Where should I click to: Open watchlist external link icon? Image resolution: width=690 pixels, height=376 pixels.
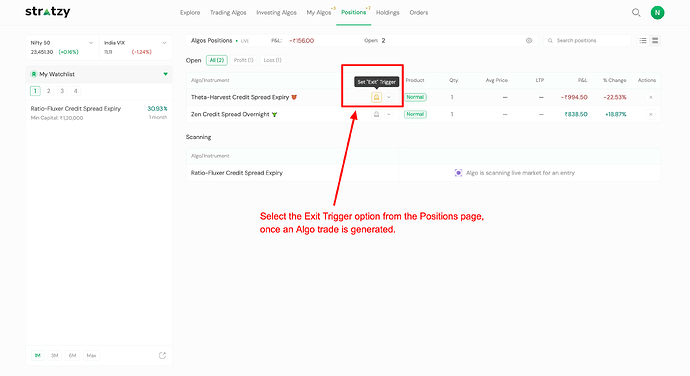162,355
